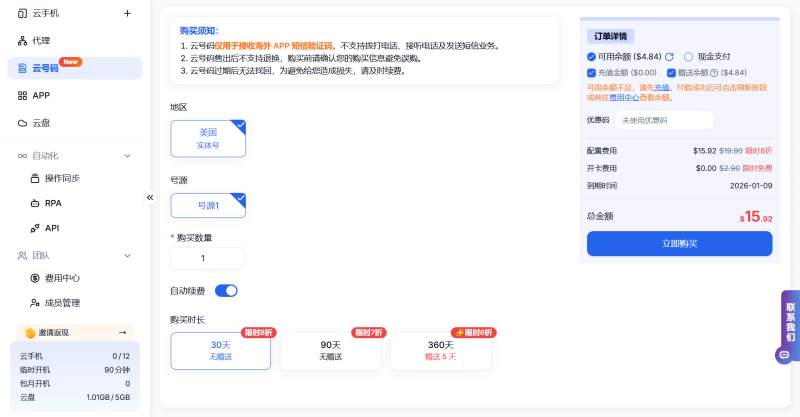The width and height of the screenshot is (800, 417).
Task: Collapse the sidebar with double-arrow handle
Action: [150, 197]
